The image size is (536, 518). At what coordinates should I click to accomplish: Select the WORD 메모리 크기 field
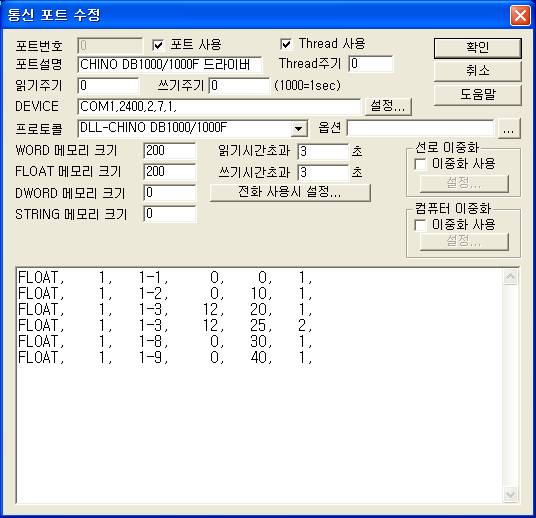click(170, 151)
